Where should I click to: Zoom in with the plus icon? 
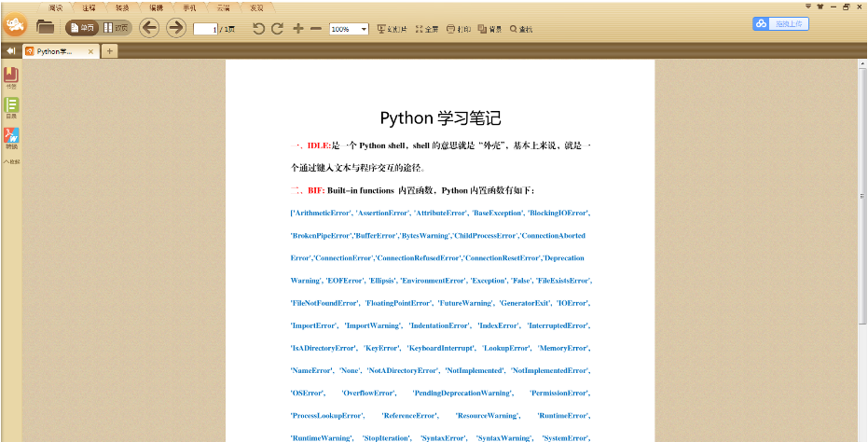[297, 29]
